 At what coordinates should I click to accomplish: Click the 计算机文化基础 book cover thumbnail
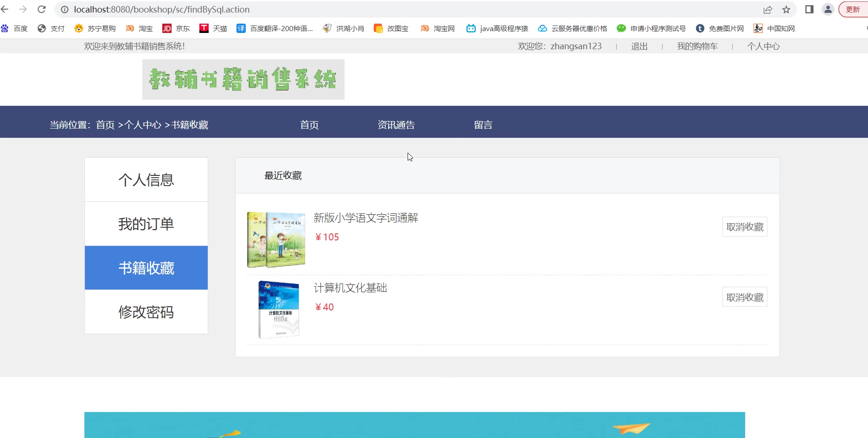pos(278,309)
